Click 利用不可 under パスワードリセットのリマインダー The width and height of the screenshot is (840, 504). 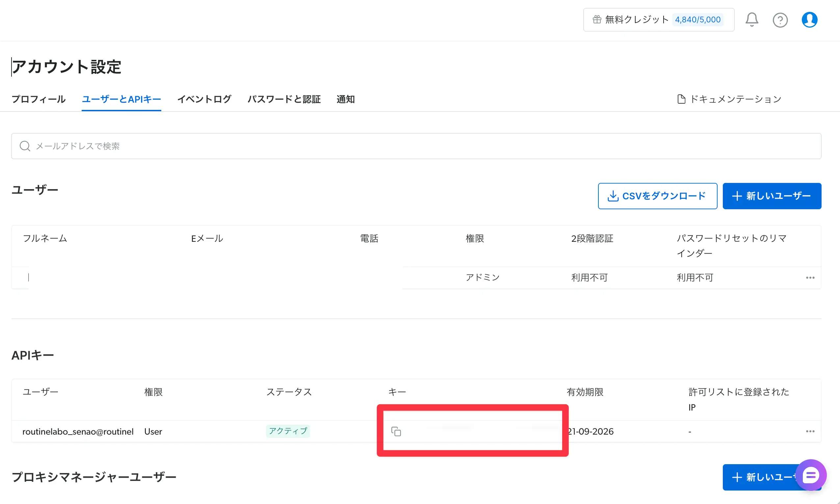point(695,277)
